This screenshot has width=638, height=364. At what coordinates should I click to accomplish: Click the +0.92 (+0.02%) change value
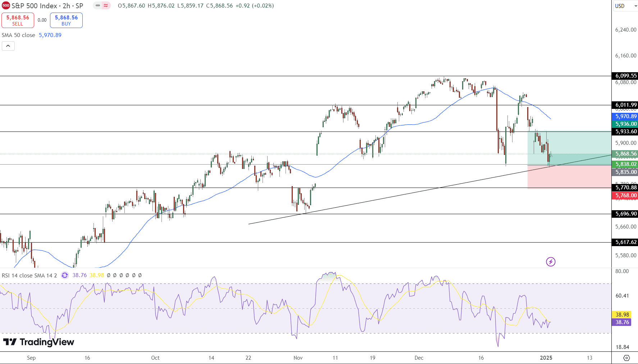coord(255,6)
